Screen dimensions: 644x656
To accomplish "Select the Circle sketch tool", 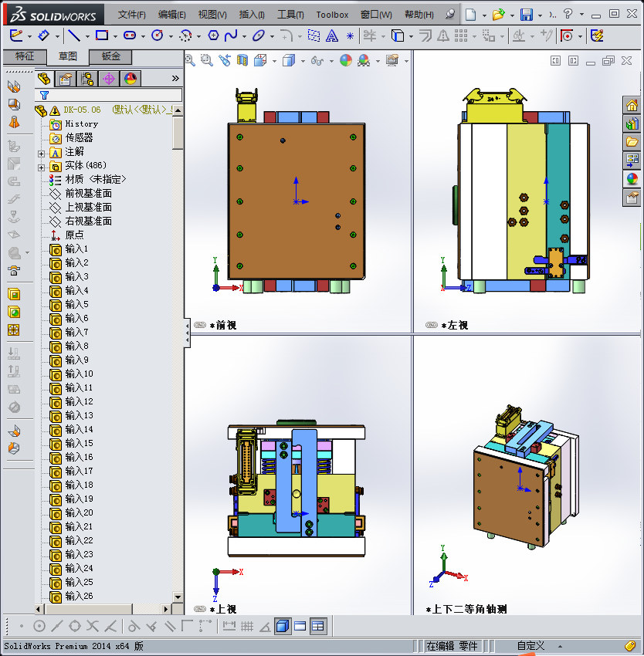I will point(158,36).
